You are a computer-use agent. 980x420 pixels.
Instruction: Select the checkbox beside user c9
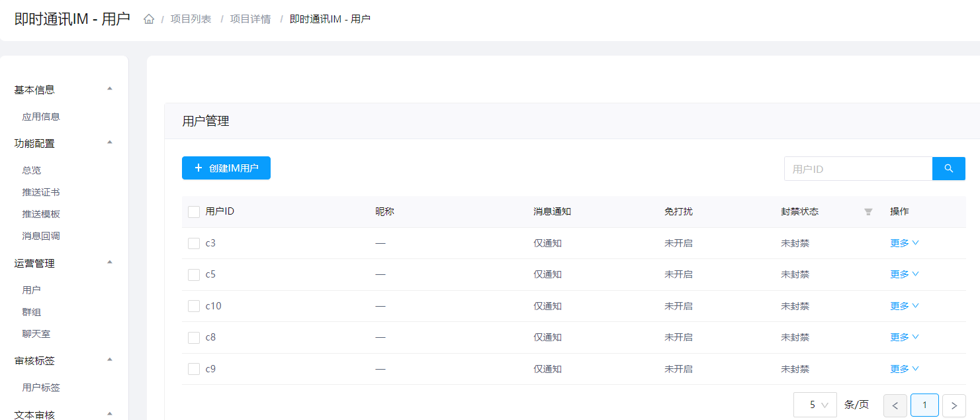(194, 369)
